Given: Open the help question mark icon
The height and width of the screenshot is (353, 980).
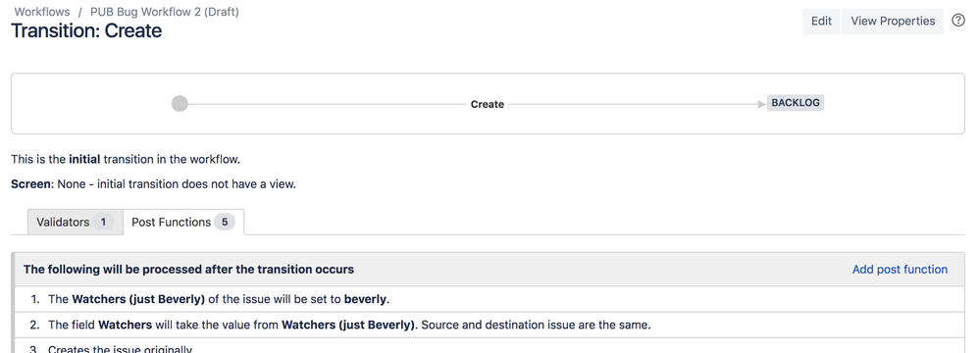Looking at the screenshot, I should click(x=958, y=21).
